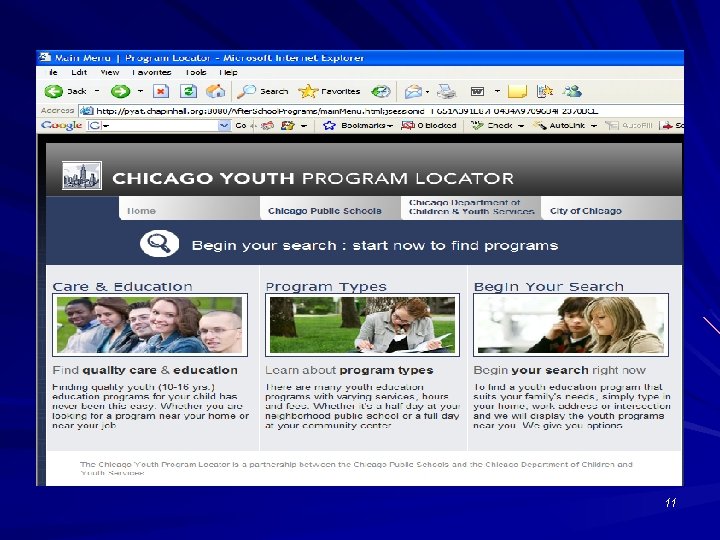
Task: Click the green Forward arrow button
Action: (x=120, y=91)
